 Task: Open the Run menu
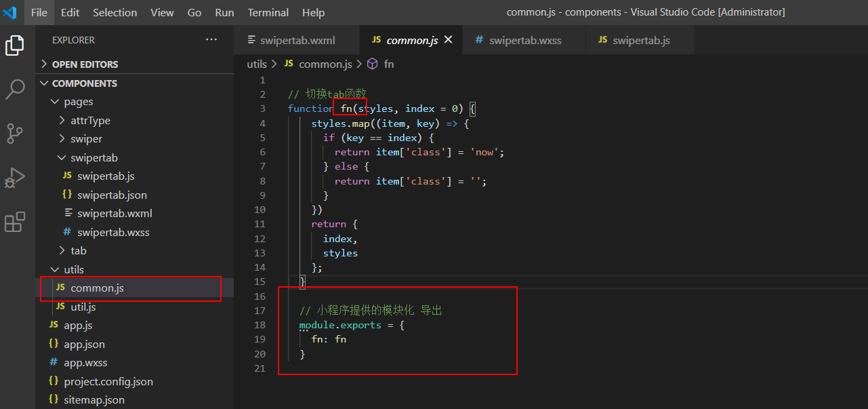tap(224, 12)
